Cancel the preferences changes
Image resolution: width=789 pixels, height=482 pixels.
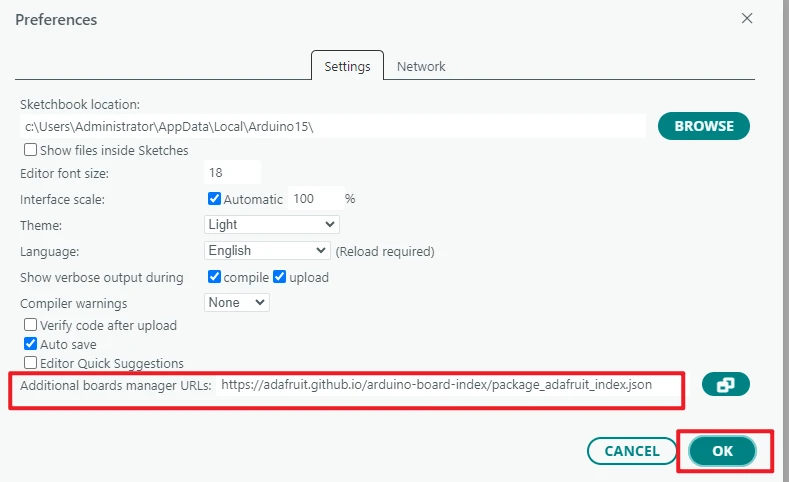(x=632, y=451)
